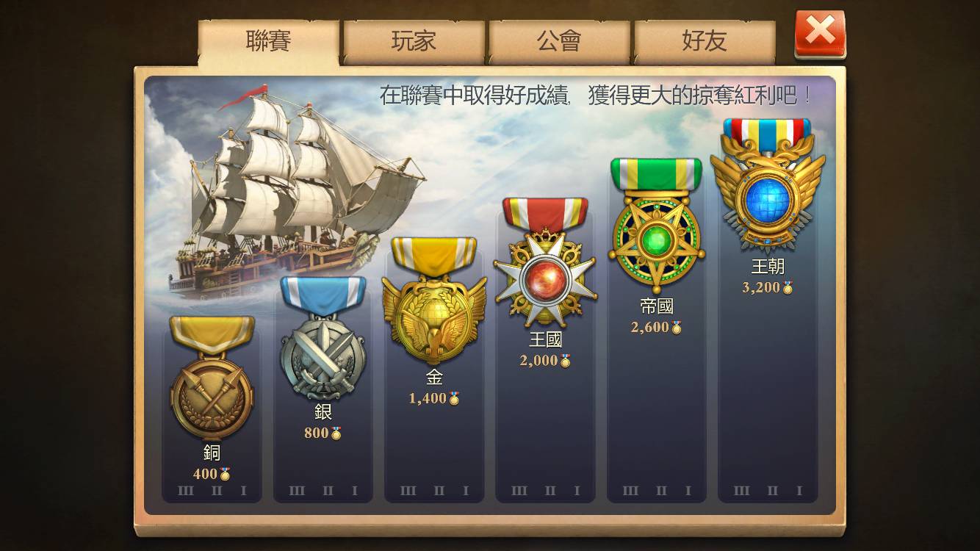Screen dimensions: 980x551
Task: Open the 聯賽 league tab
Action: [x=268, y=41]
